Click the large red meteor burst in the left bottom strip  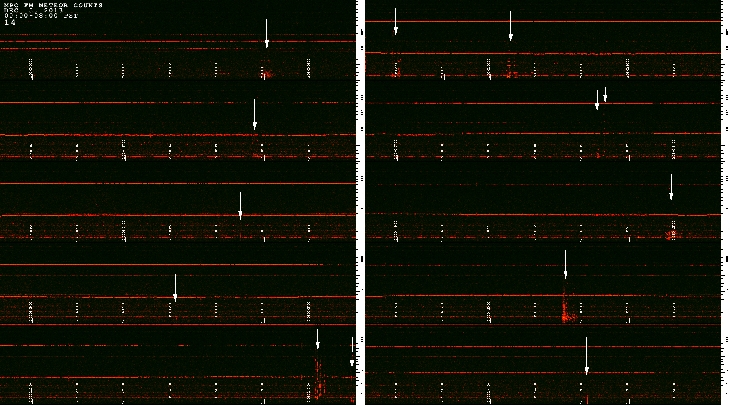pyautogui.click(x=319, y=381)
